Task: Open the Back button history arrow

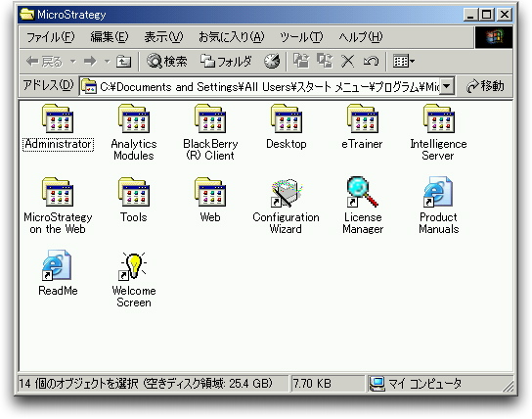Action: (x=73, y=62)
